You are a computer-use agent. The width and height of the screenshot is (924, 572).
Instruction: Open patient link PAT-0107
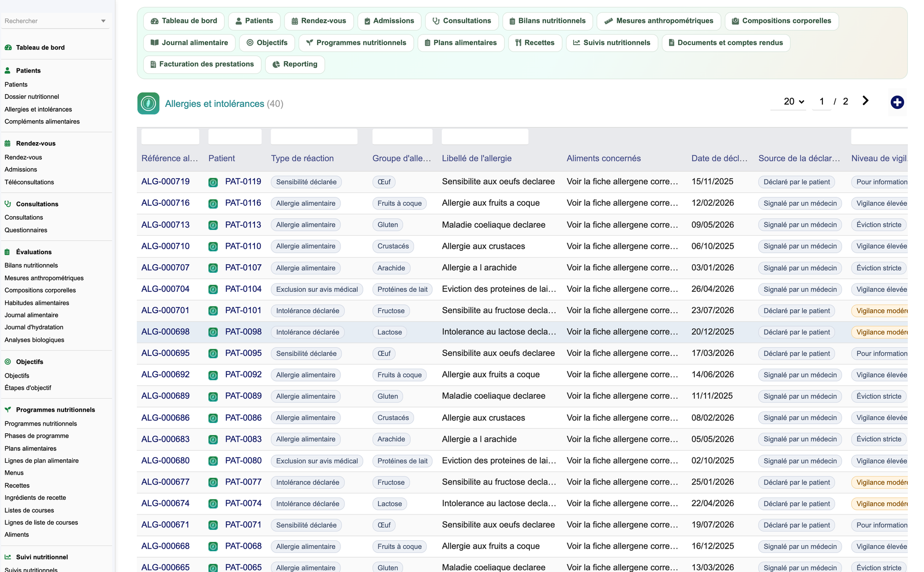(x=243, y=267)
